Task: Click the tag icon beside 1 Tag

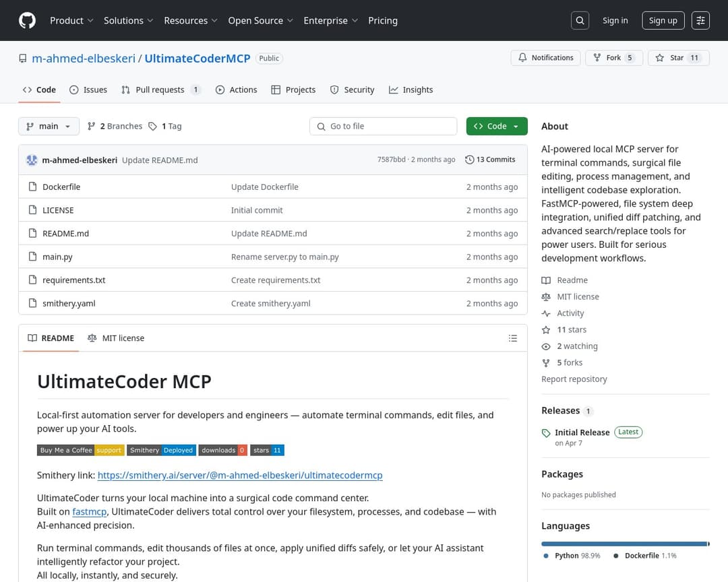Action: click(152, 126)
